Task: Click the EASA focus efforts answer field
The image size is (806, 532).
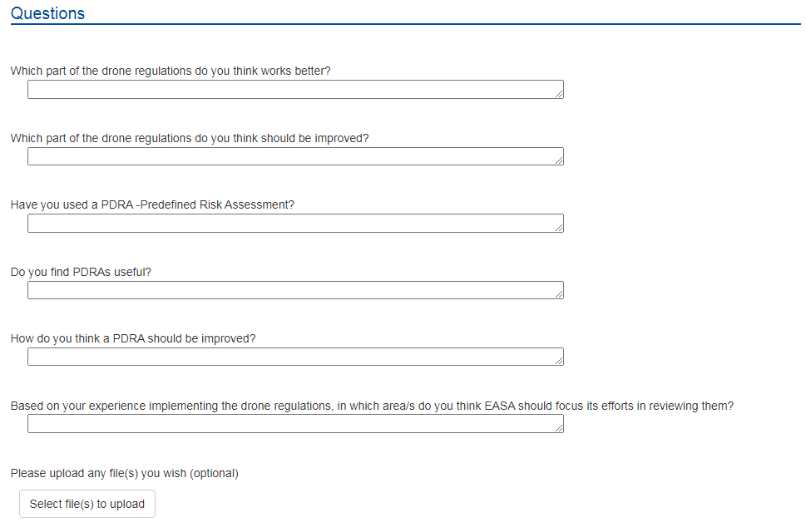Action: 295,424
